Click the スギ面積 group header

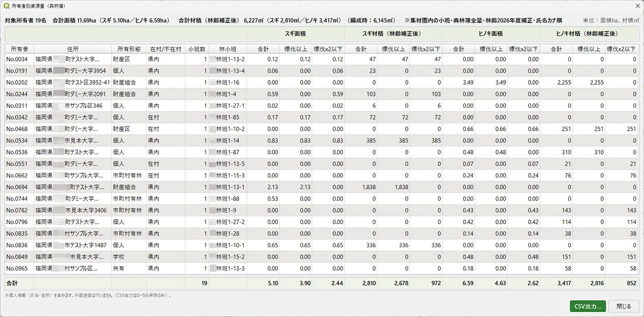pos(296,33)
